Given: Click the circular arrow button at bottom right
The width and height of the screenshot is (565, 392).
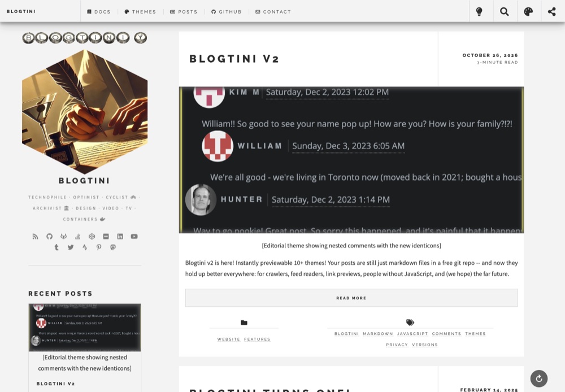Looking at the screenshot, I should point(538,378).
